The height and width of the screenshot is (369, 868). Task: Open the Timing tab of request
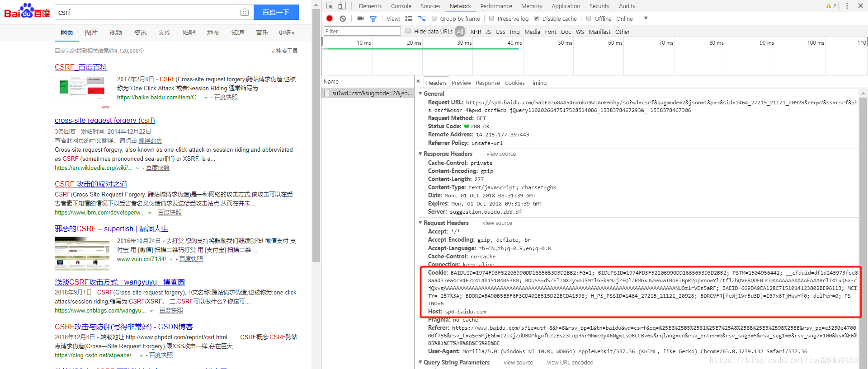coord(538,83)
